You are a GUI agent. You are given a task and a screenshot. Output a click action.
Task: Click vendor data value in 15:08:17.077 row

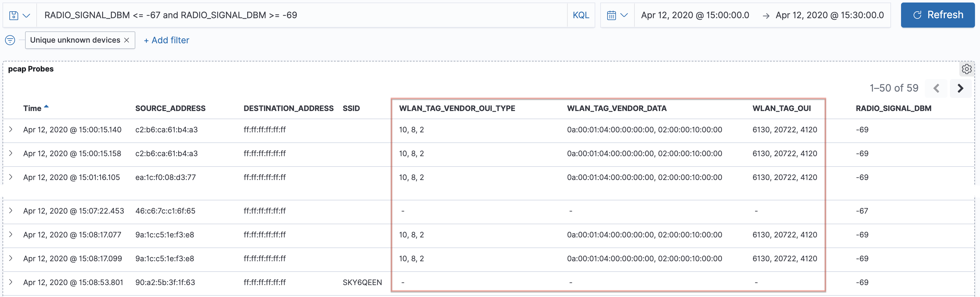tap(644, 235)
